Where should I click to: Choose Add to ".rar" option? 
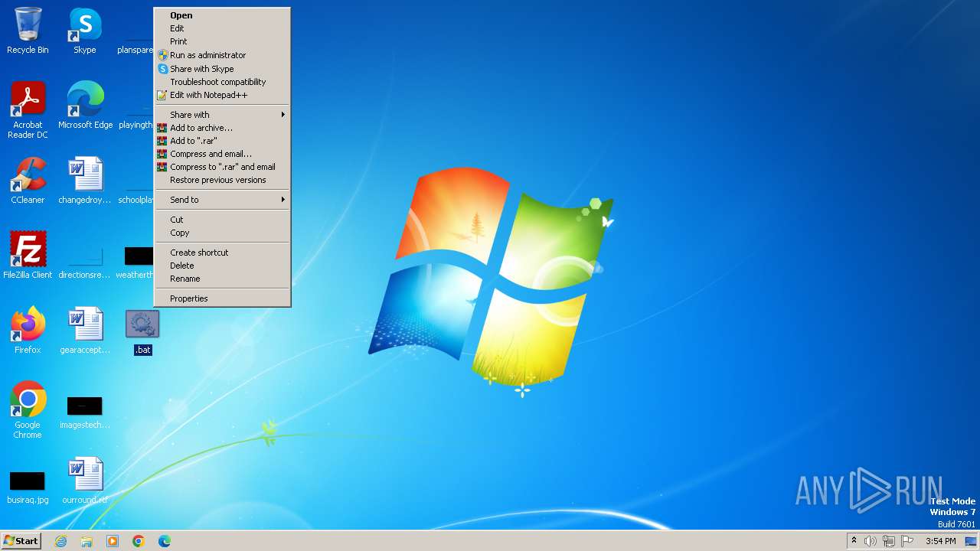coord(222,141)
